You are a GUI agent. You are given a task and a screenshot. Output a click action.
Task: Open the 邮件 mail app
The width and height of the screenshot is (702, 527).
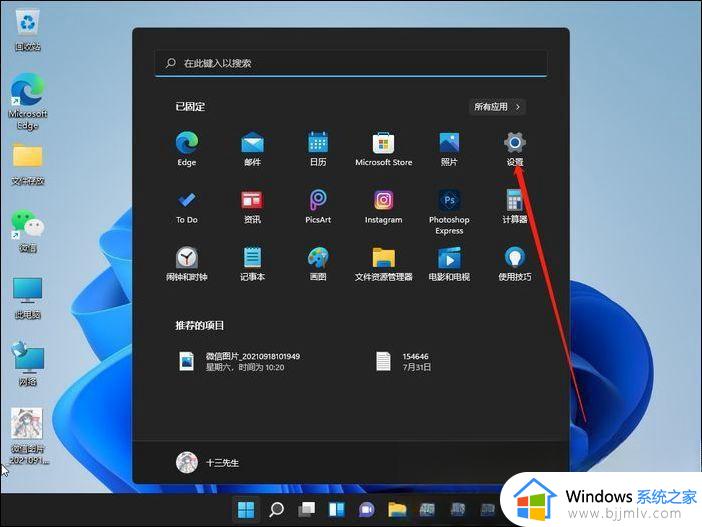click(253, 149)
